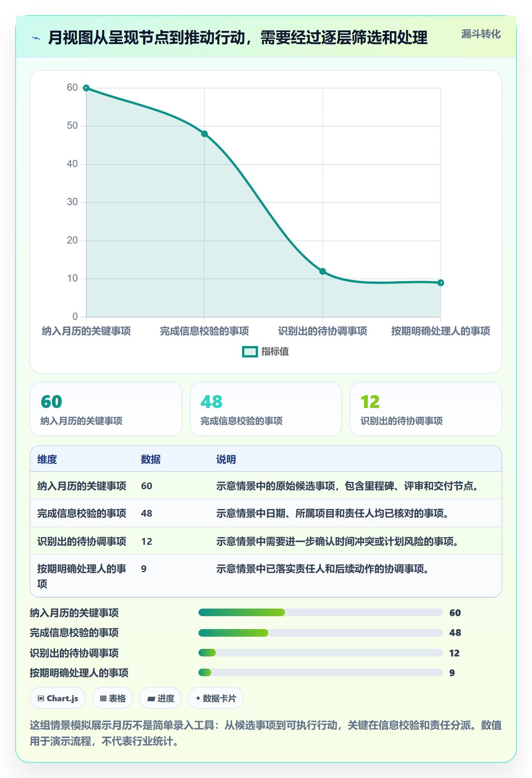Click the chart data point at 9
Screen dimensions: 532x778
441,283
